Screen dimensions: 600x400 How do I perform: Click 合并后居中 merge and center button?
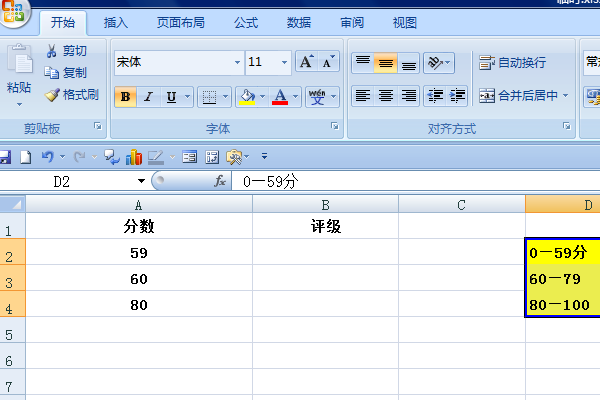tap(518, 95)
